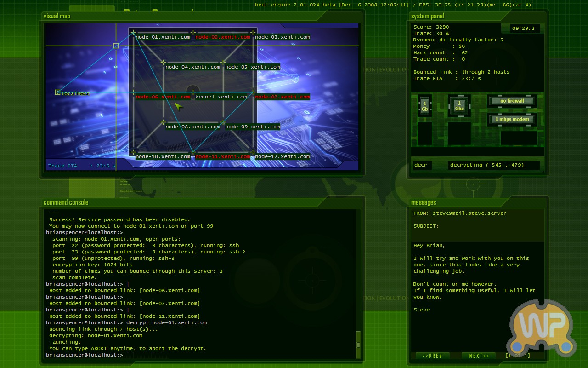Click the kernel.xenti.com center node marker
Image resolution: width=588 pixels, height=368 pixels.
[193, 92]
